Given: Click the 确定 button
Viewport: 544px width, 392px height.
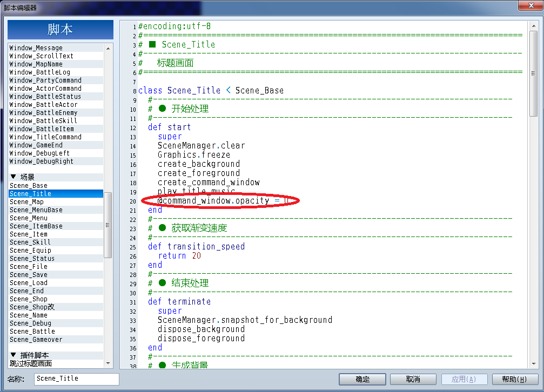Looking at the screenshot, I should click(x=362, y=379).
